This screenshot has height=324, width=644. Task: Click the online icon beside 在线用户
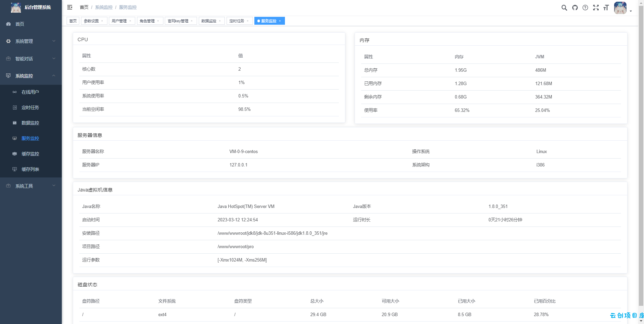(14, 92)
